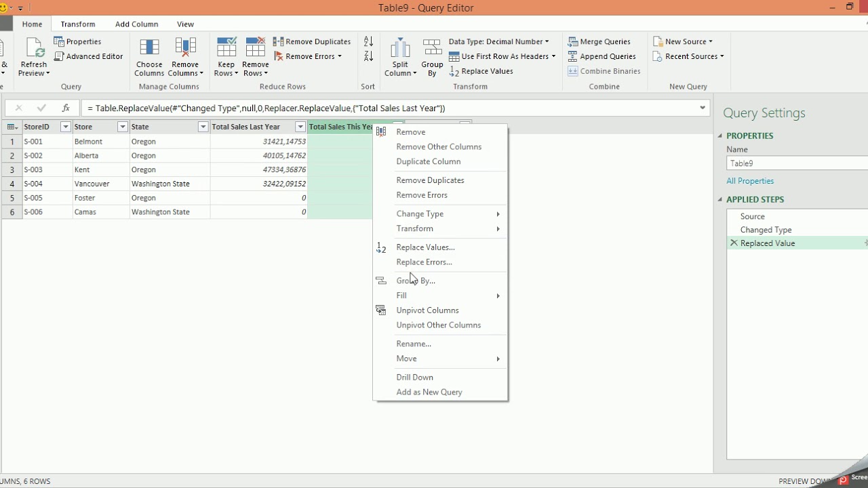
Task: Cancel formula edit with the X icon
Action: [x=18, y=108]
